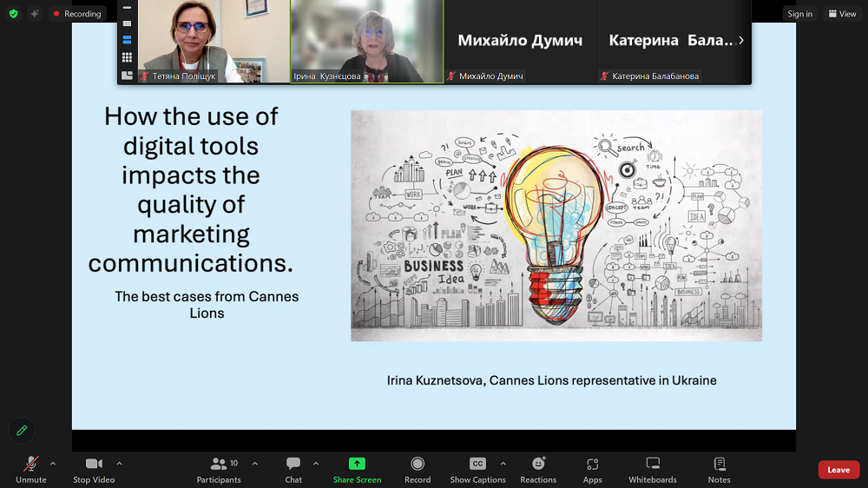Viewport: 868px width, 488px height.
Task: Click the green Share Screen icon
Action: coord(357,464)
